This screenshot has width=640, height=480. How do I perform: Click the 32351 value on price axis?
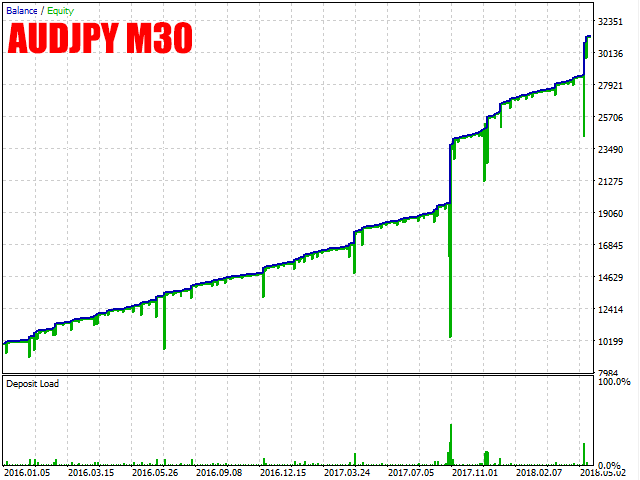click(612, 22)
